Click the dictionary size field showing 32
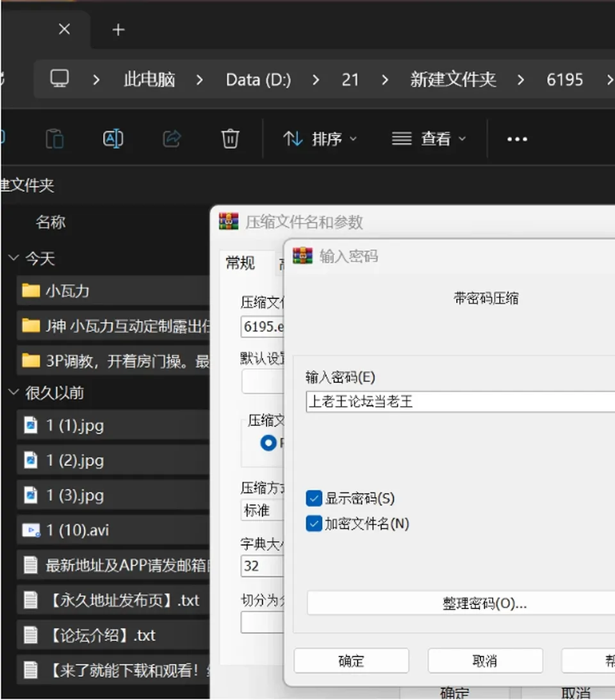615x700 pixels. click(x=263, y=566)
